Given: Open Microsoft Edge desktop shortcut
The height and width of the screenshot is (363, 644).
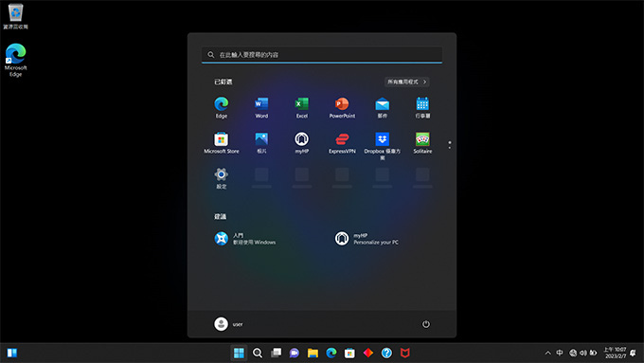Looking at the screenshot, I should pos(15,60).
